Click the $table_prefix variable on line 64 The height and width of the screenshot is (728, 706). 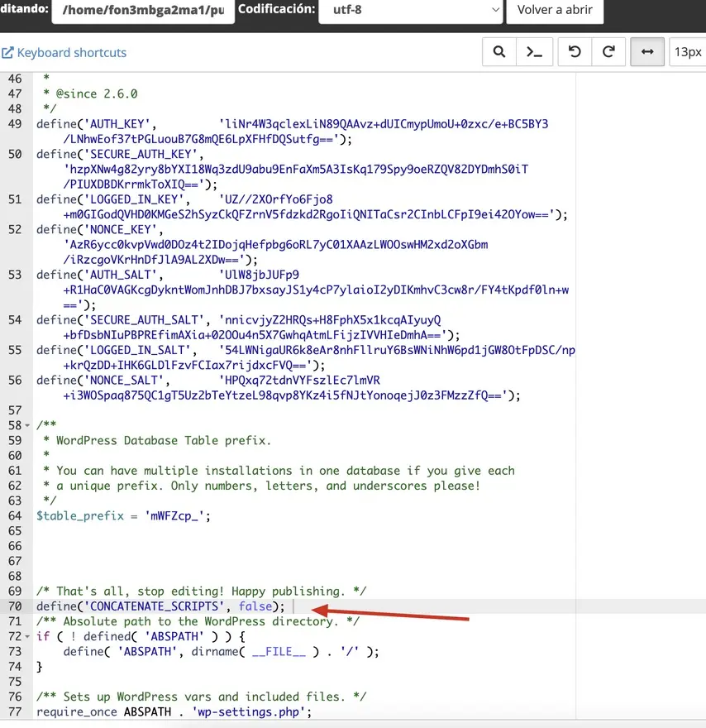(x=80, y=516)
